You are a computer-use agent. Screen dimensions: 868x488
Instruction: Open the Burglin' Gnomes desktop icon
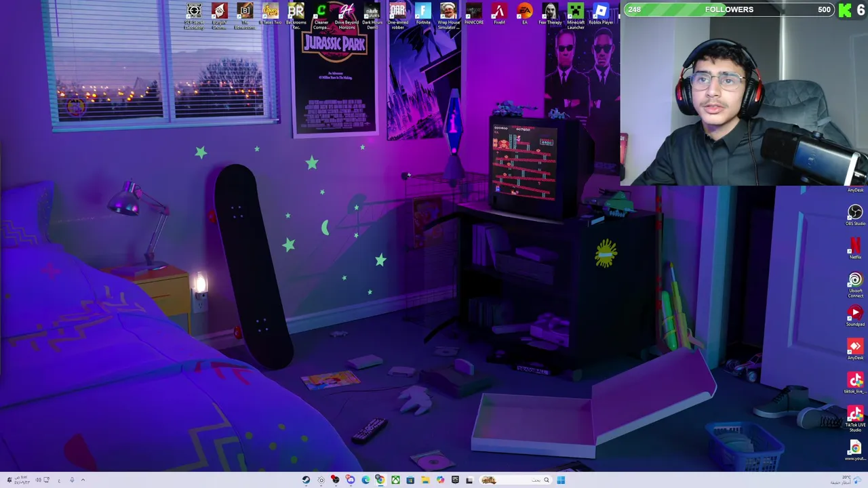219,16
